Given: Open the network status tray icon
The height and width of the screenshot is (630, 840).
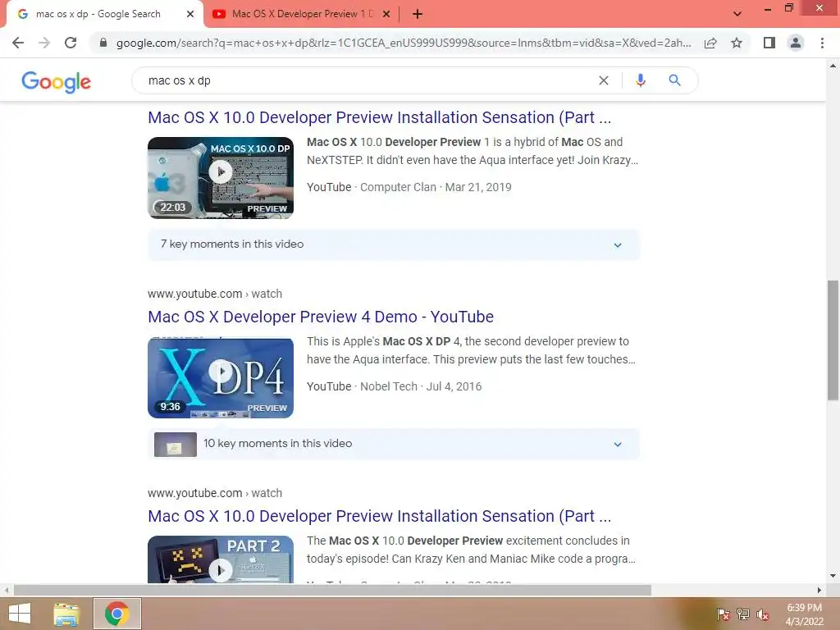Looking at the screenshot, I should coord(743,614).
